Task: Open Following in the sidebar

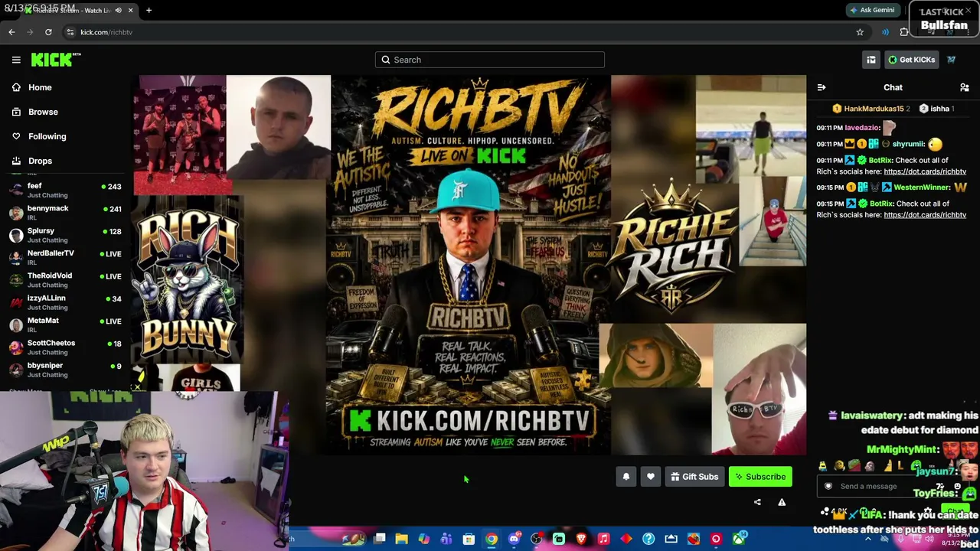Action: pyautogui.click(x=47, y=136)
